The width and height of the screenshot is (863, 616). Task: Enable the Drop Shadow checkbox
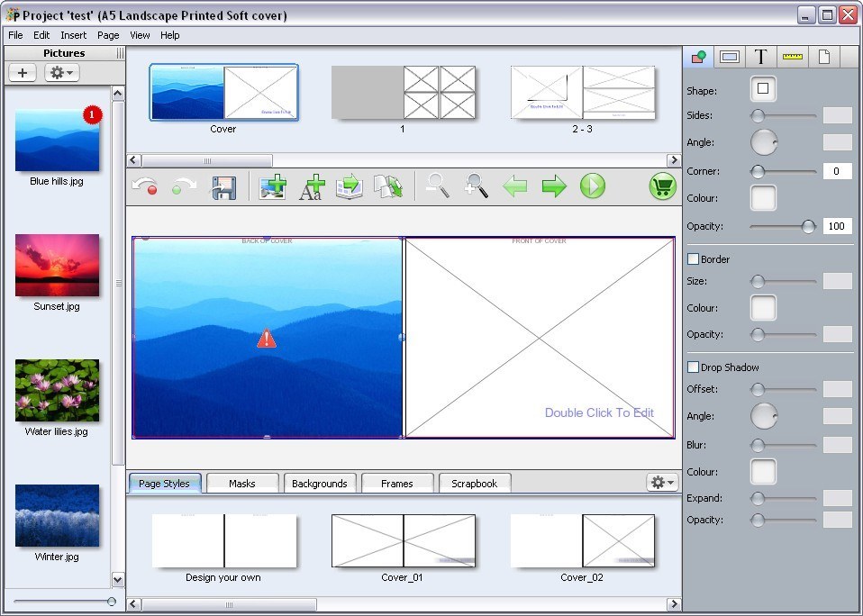(694, 367)
